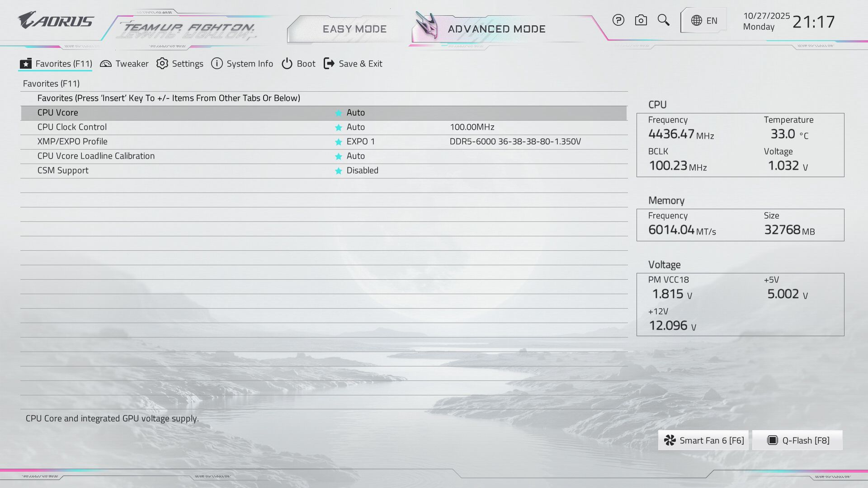Click the AORUS logo
The height and width of the screenshot is (488, 868).
56,20
